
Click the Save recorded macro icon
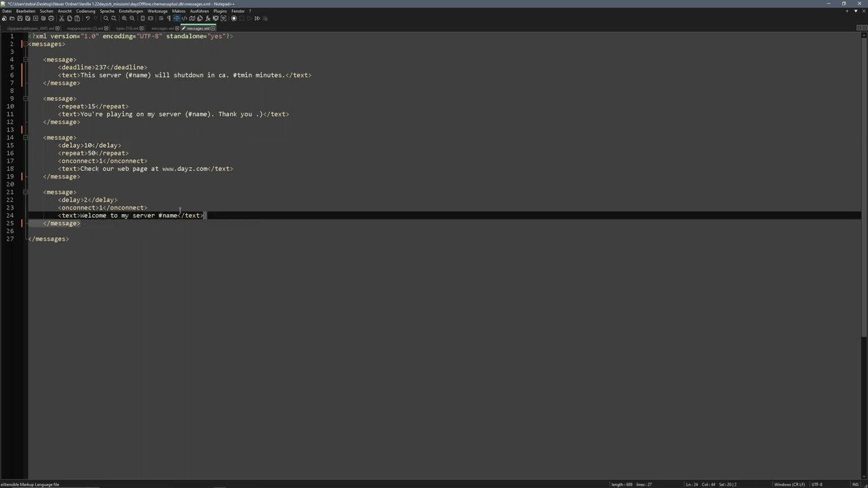[x=265, y=18]
